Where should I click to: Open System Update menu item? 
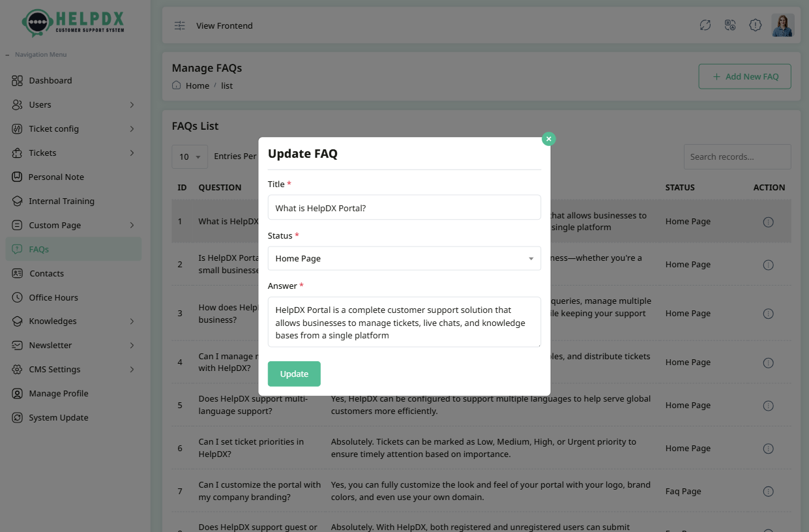point(73,417)
